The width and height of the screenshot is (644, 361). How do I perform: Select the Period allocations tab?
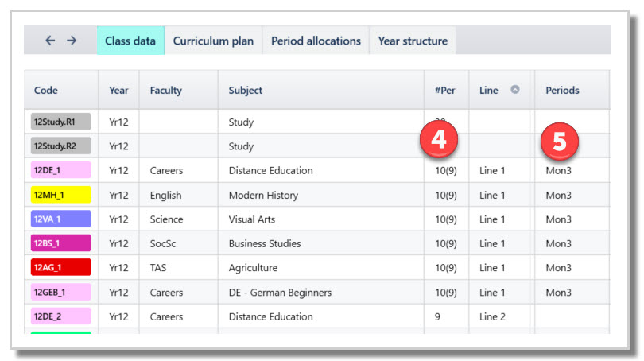[x=316, y=41]
